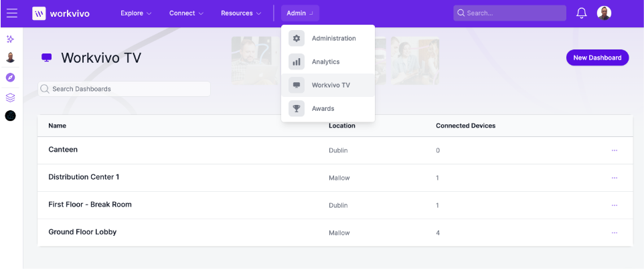Click Dublin in First Floor - Break Room row
The height and width of the screenshot is (270, 644).
pyautogui.click(x=338, y=205)
